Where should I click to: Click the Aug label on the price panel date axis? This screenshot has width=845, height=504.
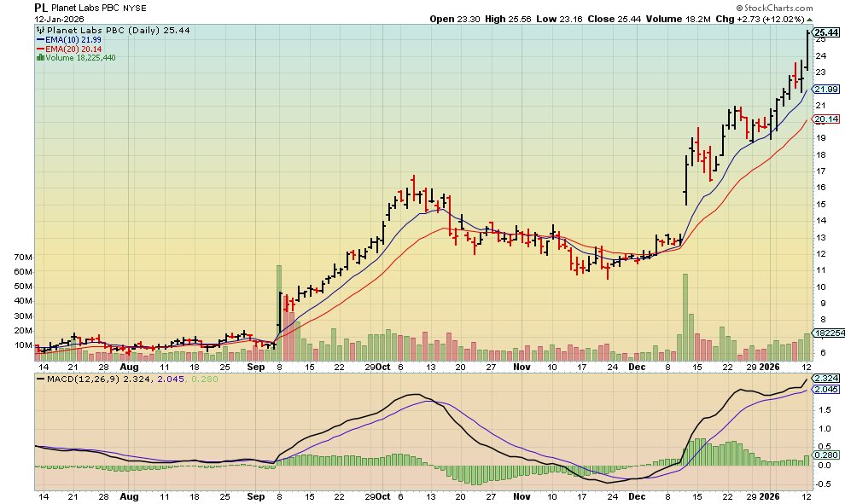(x=130, y=368)
